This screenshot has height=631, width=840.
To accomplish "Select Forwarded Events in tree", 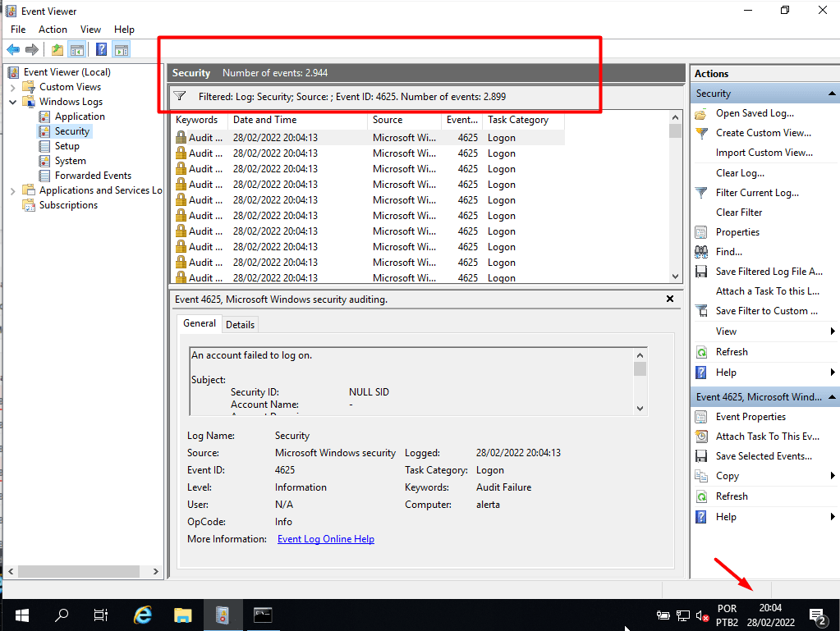I will coord(94,176).
